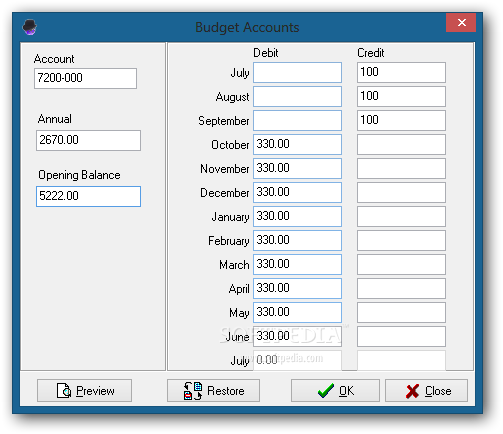Edit the November Debit value
The height and width of the screenshot is (434, 503).
pyautogui.click(x=297, y=168)
